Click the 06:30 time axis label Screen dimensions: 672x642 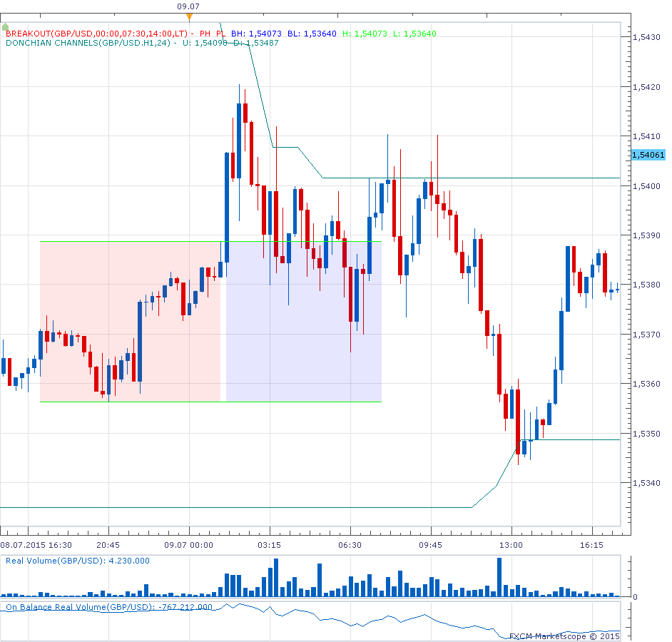(350, 545)
